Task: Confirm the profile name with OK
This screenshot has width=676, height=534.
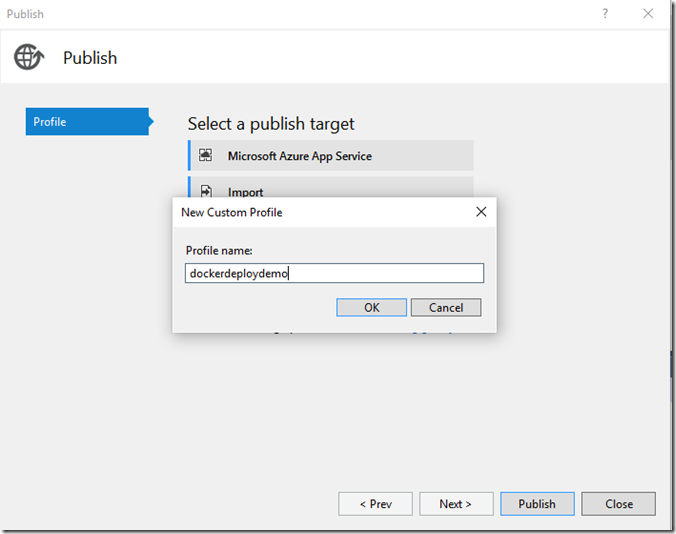Action: pyautogui.click(x=371, y=307)
